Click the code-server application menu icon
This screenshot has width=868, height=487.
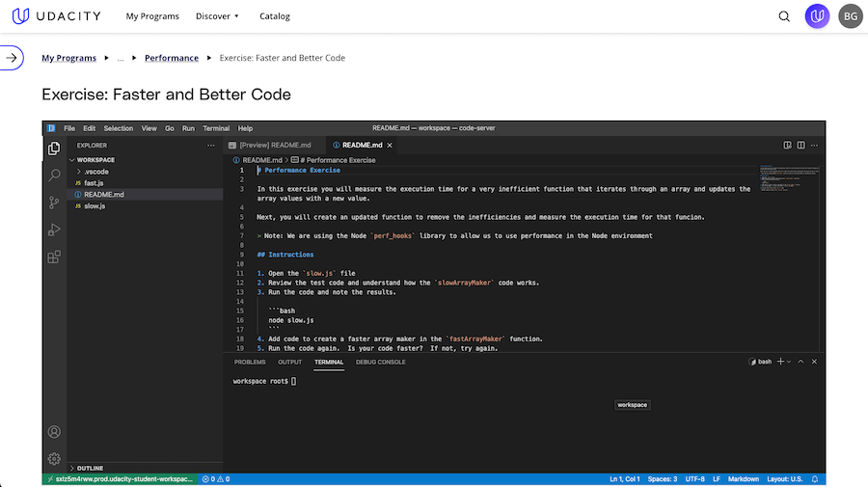[51, 128]
